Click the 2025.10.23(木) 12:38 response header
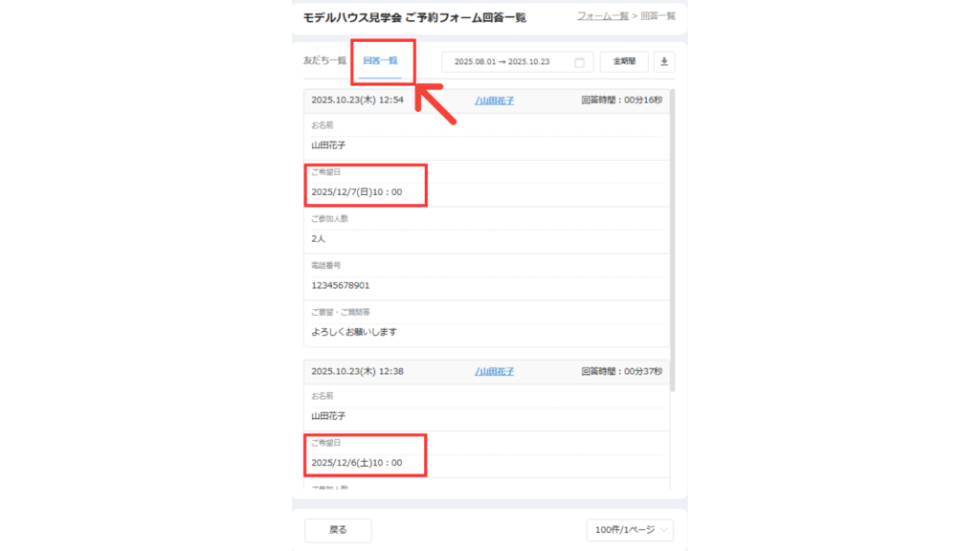Screen dimensions: 980x551 [x=357, y=371]
